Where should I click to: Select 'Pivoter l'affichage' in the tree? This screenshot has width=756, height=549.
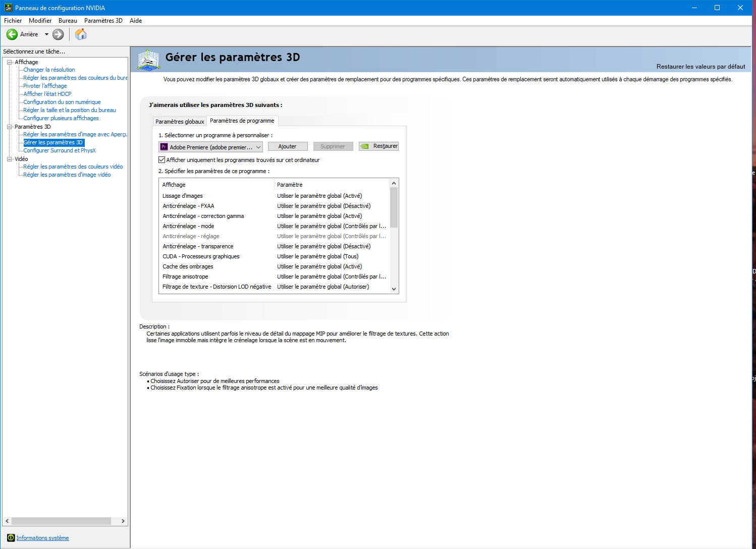45,86
